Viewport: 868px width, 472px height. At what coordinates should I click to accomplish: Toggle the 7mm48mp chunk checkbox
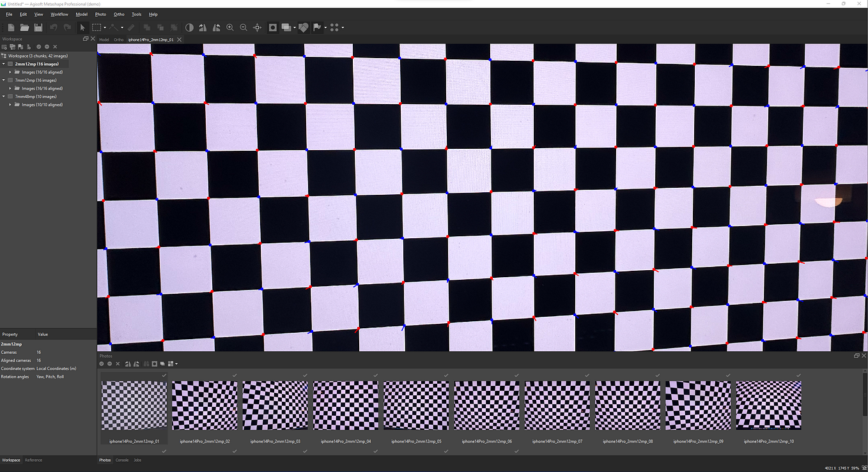click(10, 96)
